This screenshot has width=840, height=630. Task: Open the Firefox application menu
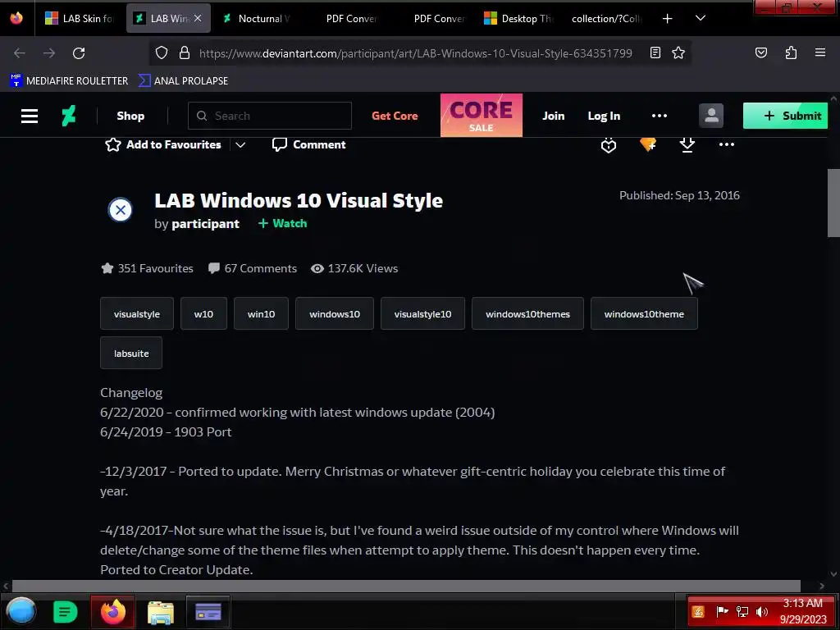coord(819,52)
